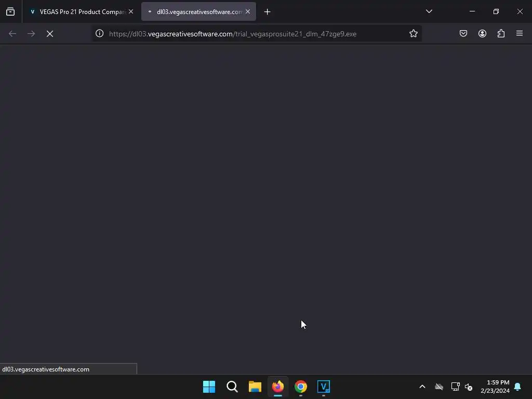Switch to Google Chrome in taskbar
The image size is (532, 399).
point(301,387)
